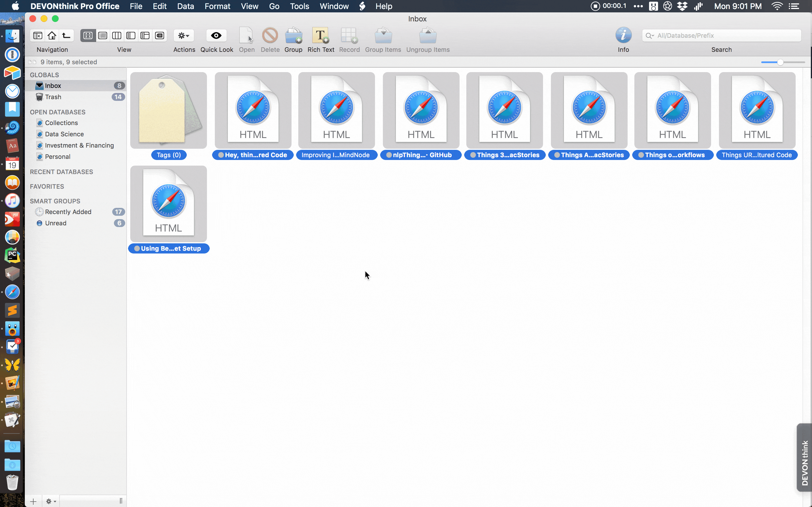Go to the home location

pos(52,35)
